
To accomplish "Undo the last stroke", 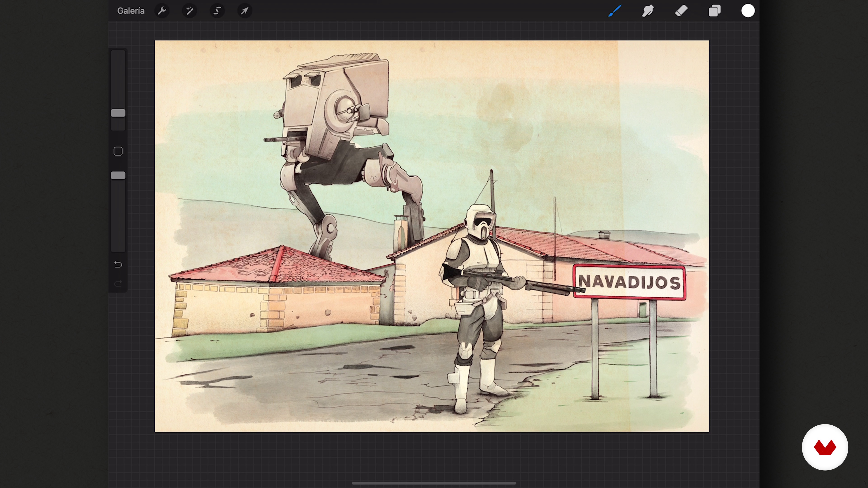I will click(118, 264).
